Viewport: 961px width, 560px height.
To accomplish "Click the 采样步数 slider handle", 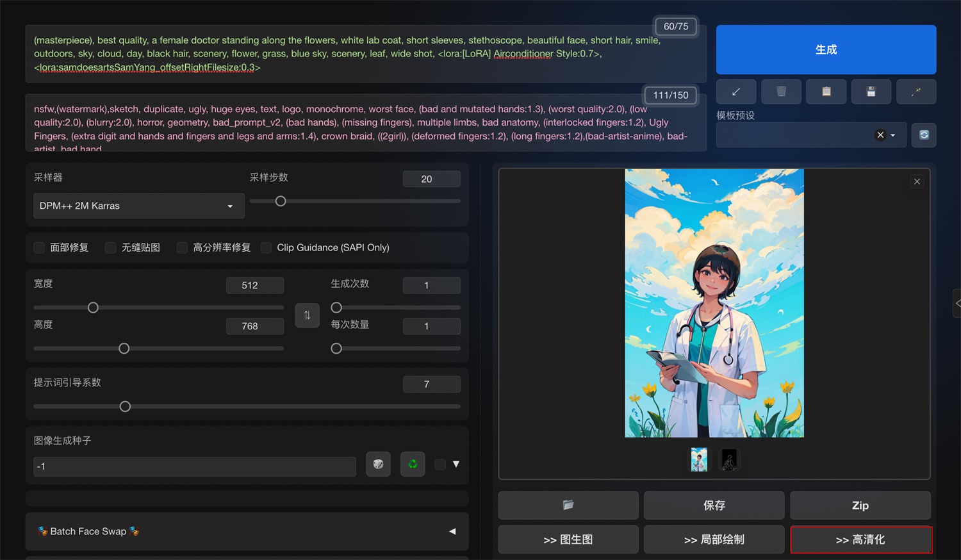I will 281,201.
